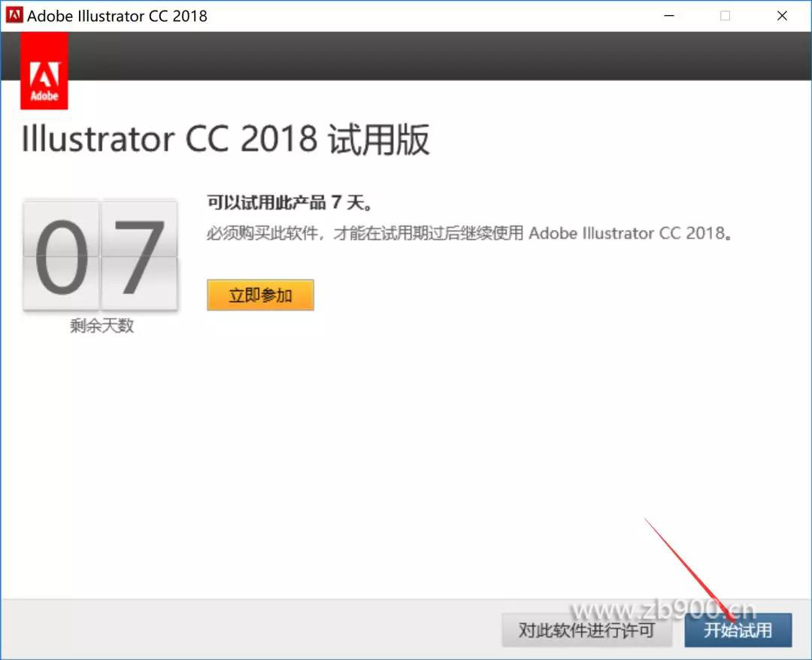812x660 pixels.
Task: Click the Illustrator app icon in title bar
Action: click(14, 16)
